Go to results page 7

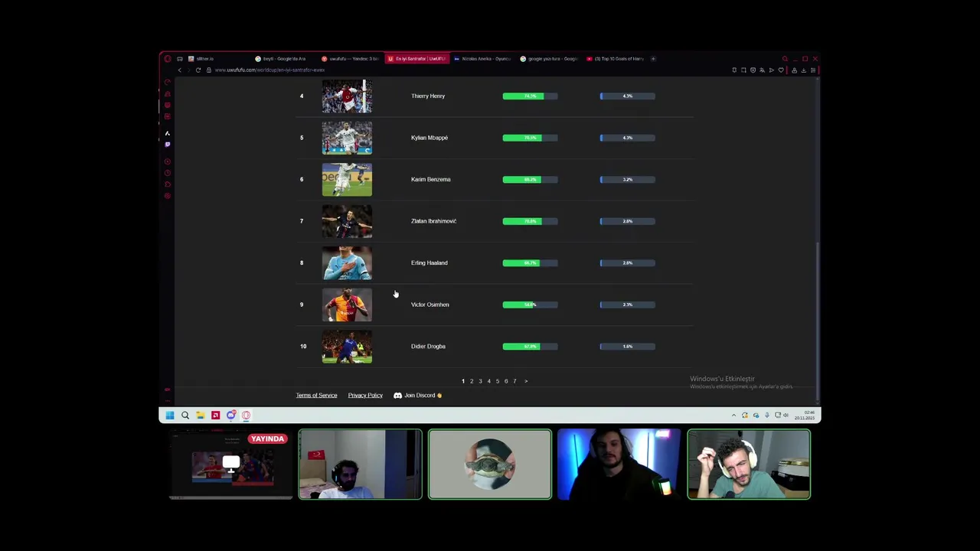(514, 381)
